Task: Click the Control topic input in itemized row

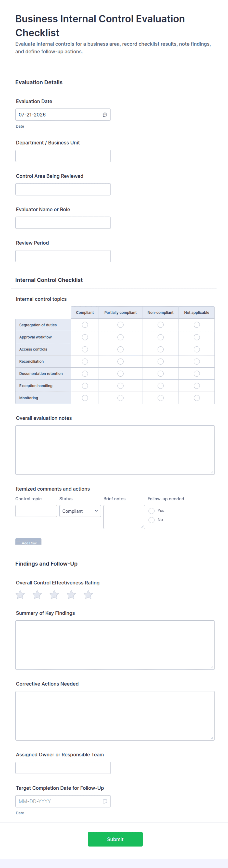Action: click(x=36, y=511)
